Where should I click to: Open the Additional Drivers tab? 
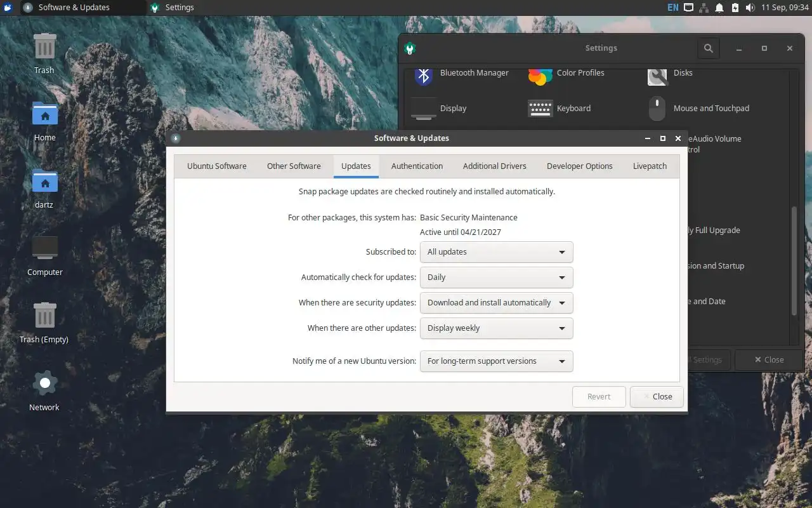[x=494, y=166]
